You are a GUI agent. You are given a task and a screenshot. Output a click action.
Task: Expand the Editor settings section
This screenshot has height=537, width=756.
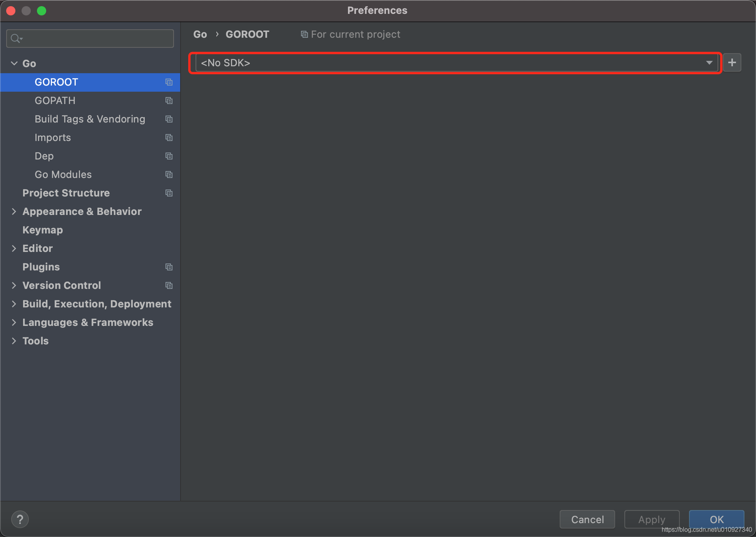click(x=14, y=248)
